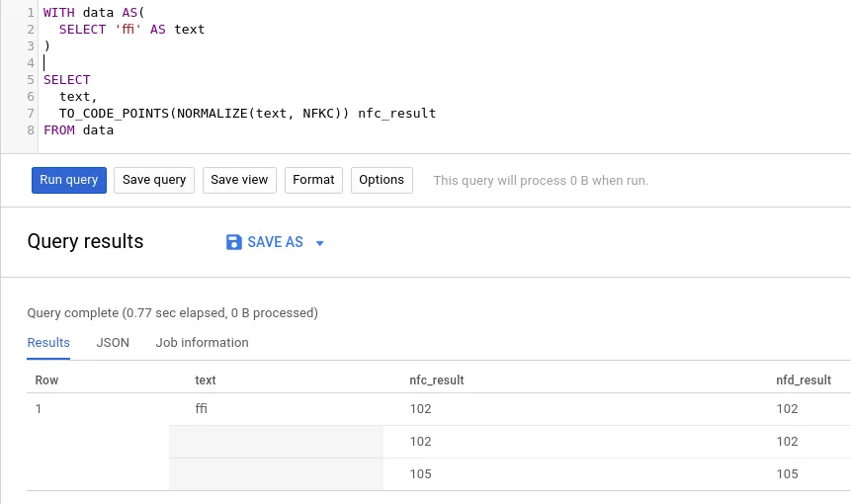
Task: Click the nfc_result column header
Action: tap(437, 380)
